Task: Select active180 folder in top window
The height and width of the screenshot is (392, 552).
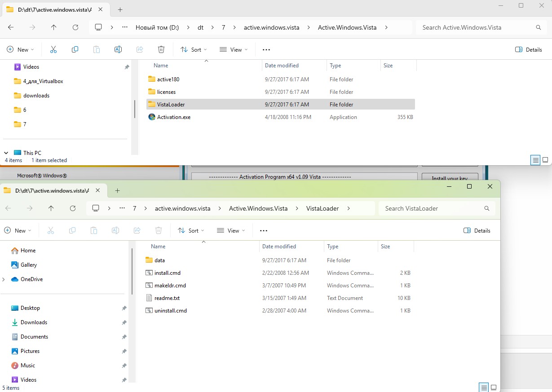Action: pos(281,79)
